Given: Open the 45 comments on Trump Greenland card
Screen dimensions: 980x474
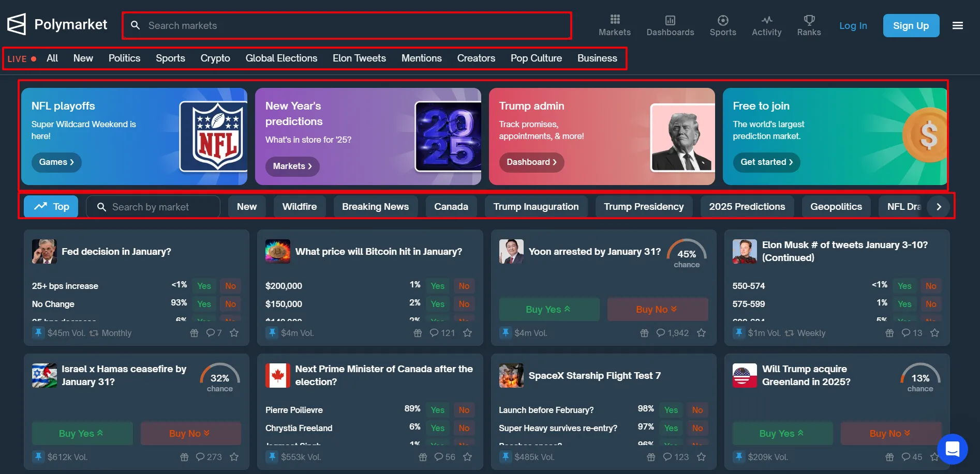Looking at the screenshot, I should [x=912, y=457].
